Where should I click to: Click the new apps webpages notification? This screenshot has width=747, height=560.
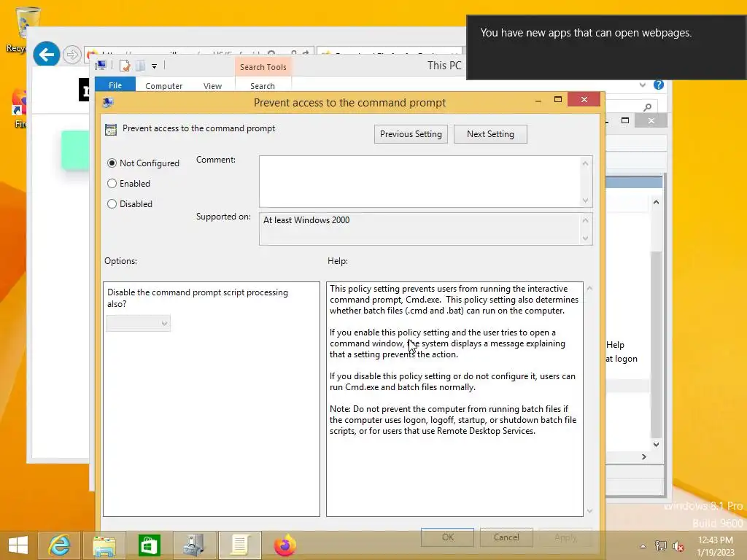606,47
